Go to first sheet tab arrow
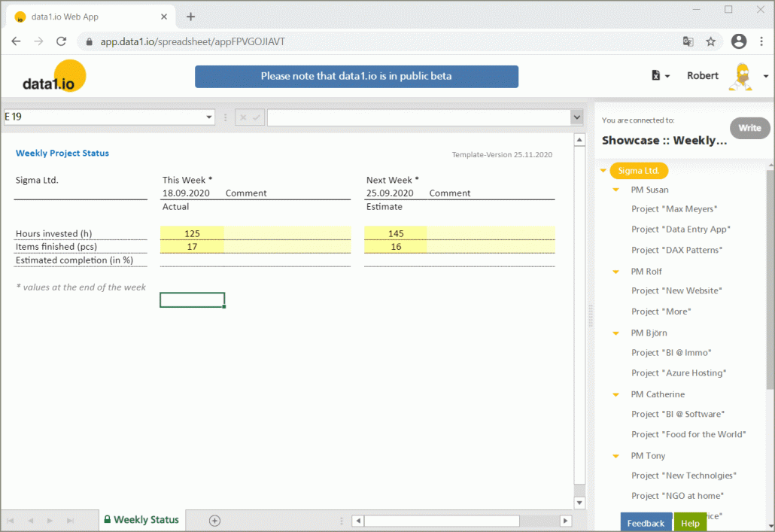Viewport: 775px width, 532px height. coord(11,521)
